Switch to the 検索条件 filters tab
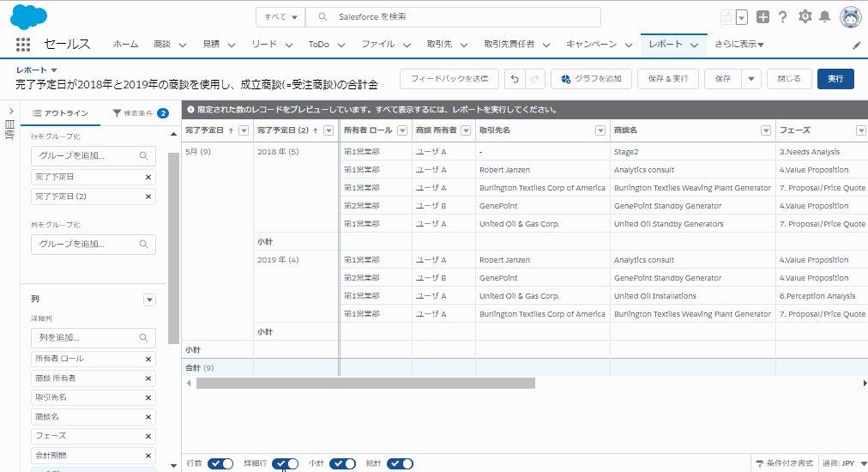 pyautogui.click(x=141, y=113)
